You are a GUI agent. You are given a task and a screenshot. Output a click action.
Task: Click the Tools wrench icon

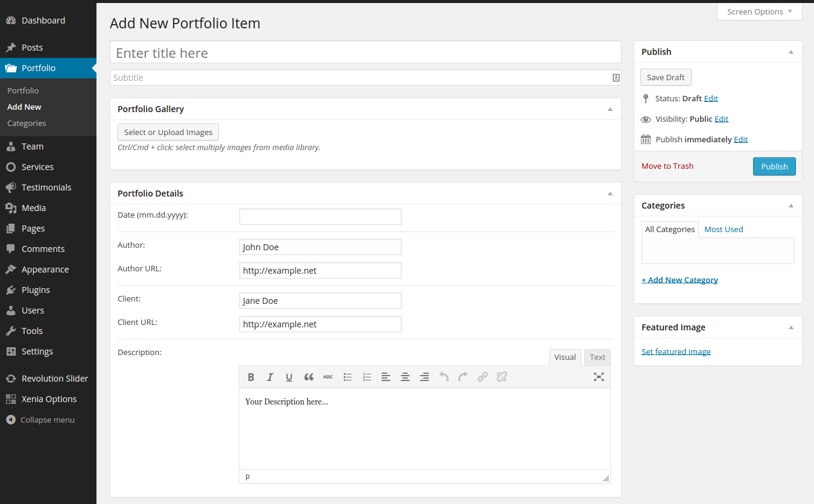click(11, 331)
